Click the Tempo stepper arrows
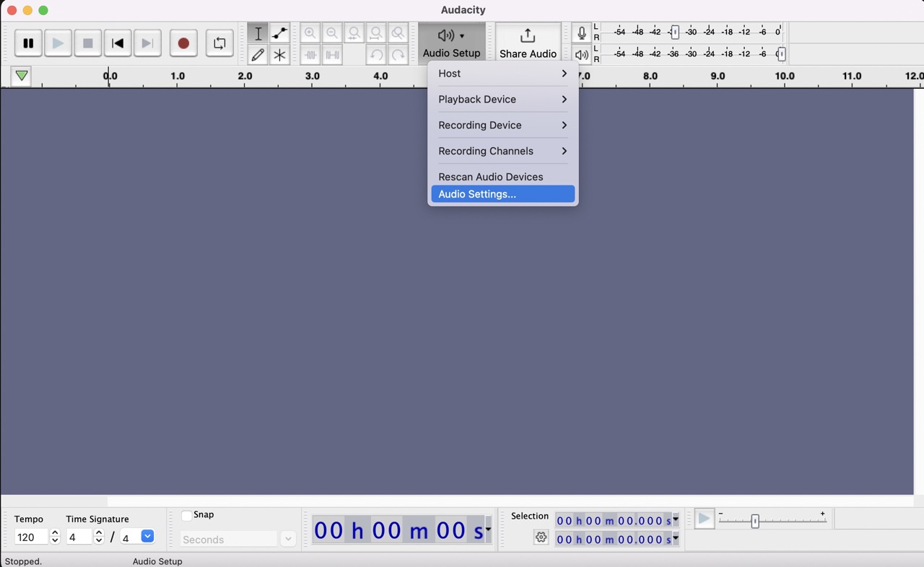 (55, 537)
